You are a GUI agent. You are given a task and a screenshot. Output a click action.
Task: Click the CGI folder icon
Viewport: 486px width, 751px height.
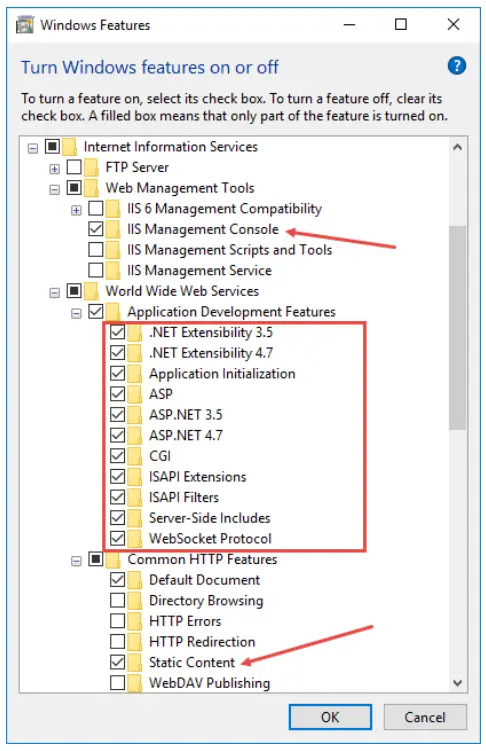pos(135,456)
